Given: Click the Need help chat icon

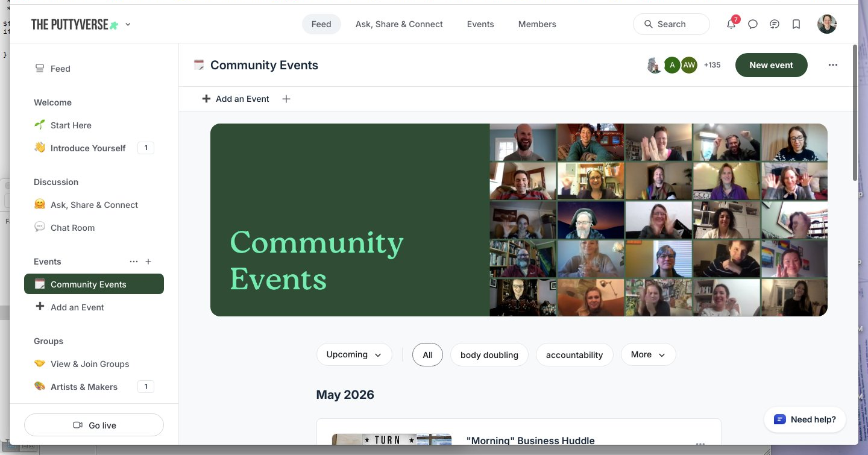Looking at the screenshot, I should pyautogui.click(x=780, y=419).
